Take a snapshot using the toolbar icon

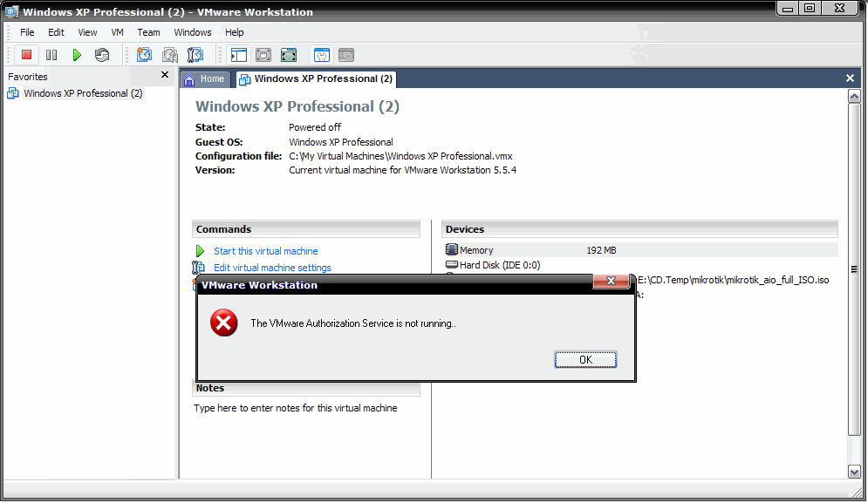coord(145,55)
